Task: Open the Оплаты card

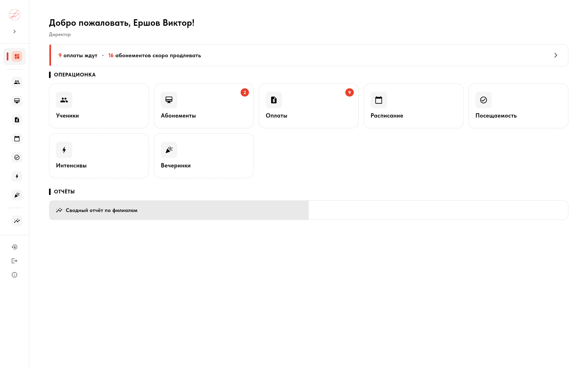Action: 308,106
